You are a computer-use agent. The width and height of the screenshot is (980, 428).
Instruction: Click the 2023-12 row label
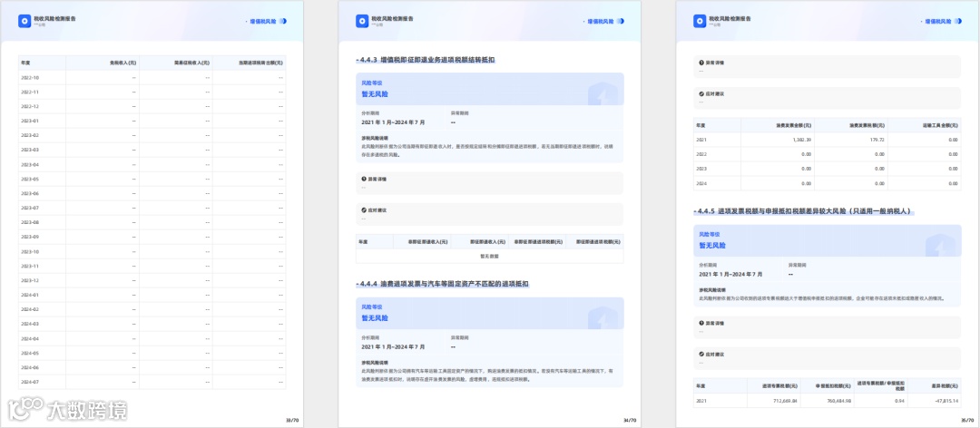30,280
